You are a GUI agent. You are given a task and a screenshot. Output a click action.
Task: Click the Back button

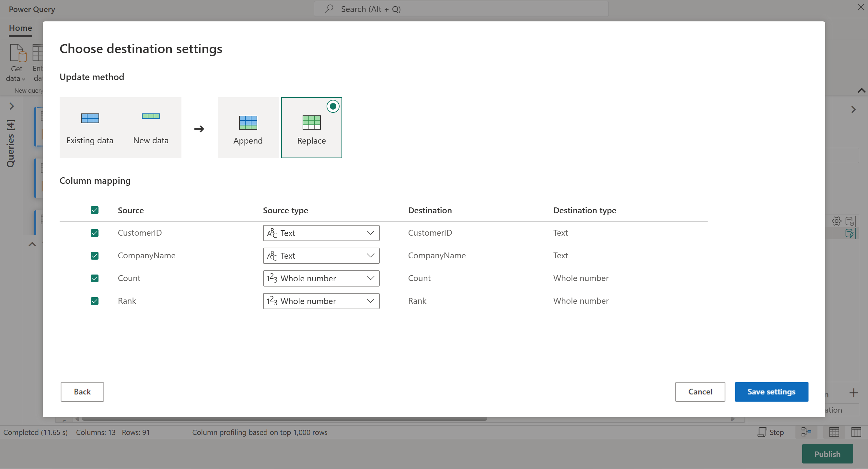[x=82, y=392]
